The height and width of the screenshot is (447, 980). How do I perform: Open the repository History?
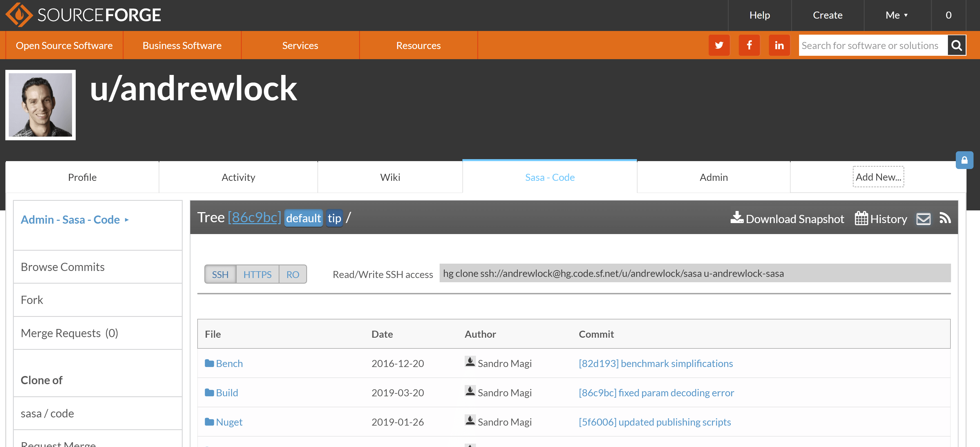tap(881, 219)
